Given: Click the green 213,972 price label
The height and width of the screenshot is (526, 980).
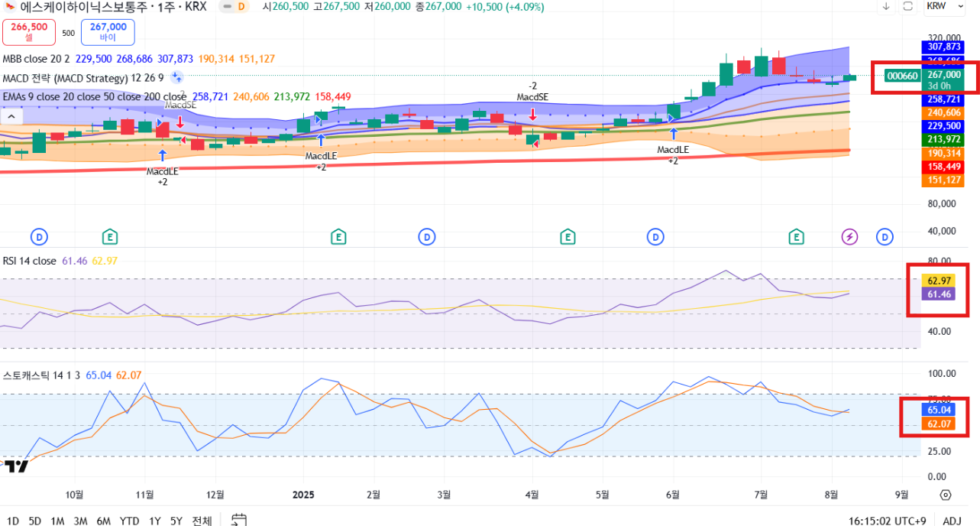Looking at the screenshot, I should pos(943,139).
